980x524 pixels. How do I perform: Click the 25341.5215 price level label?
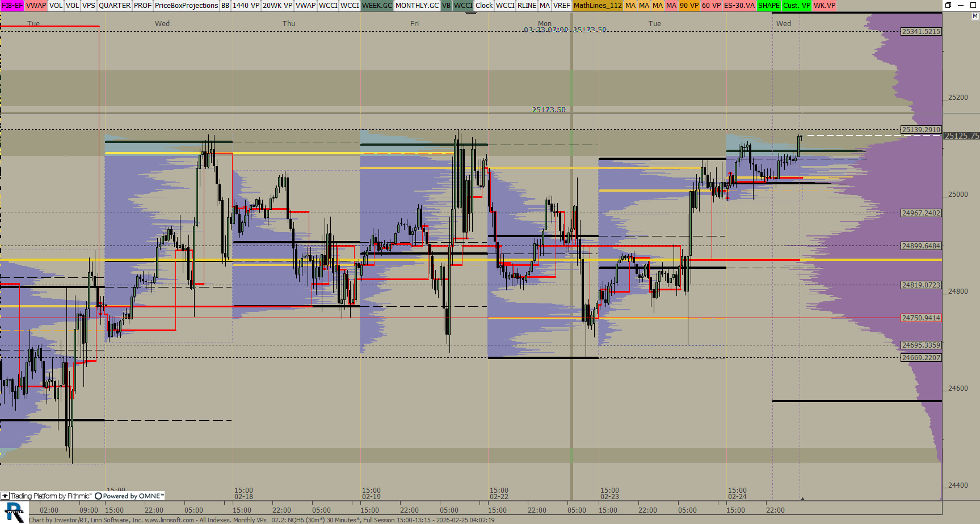(920, 32)
